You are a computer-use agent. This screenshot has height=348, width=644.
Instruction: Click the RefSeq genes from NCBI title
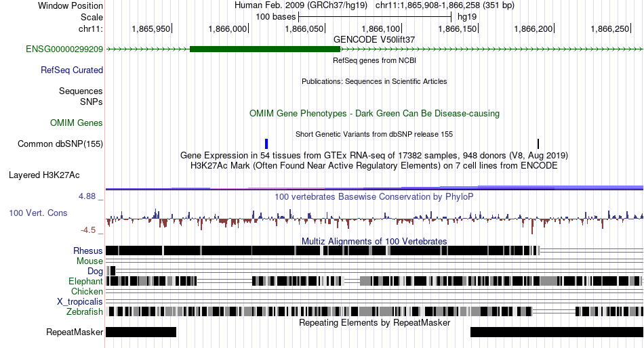(374, 60)
